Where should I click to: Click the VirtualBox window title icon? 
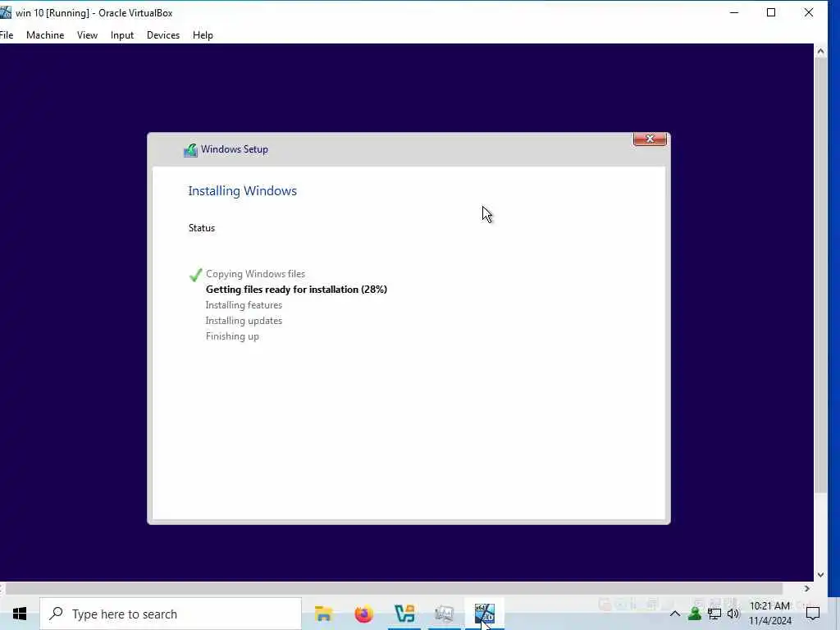(x=6, y=12)
